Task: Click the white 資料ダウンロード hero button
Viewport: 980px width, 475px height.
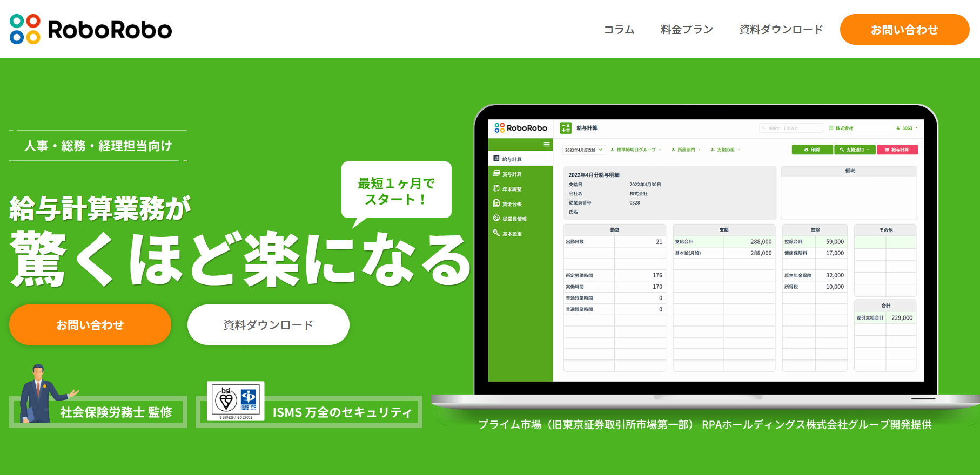Action: pos(268,325)
